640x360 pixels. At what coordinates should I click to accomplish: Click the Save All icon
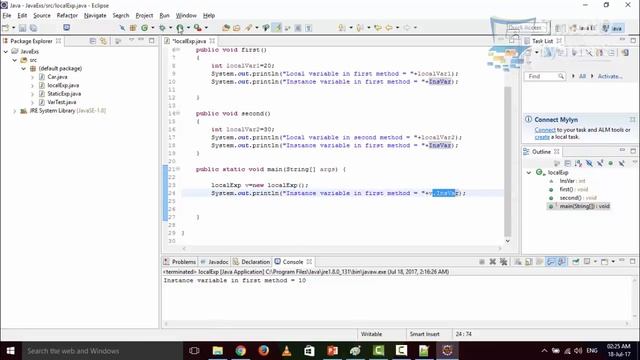33,28
